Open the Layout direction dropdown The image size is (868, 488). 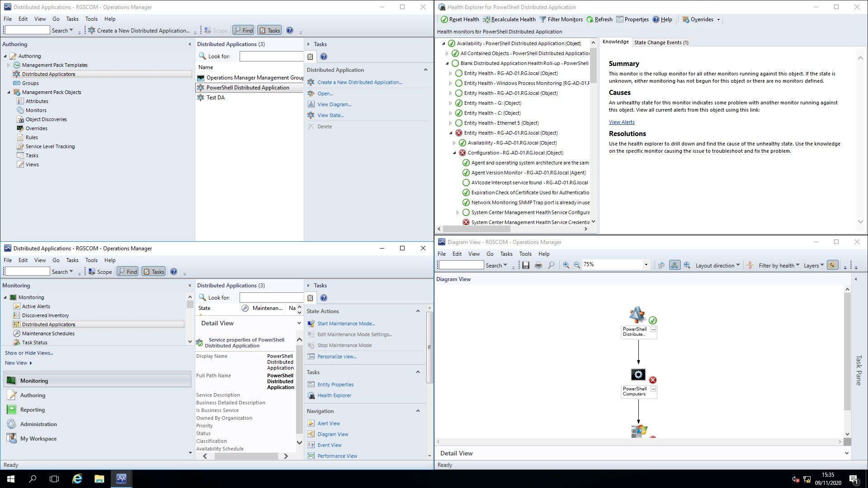click(x=717, y=265)
